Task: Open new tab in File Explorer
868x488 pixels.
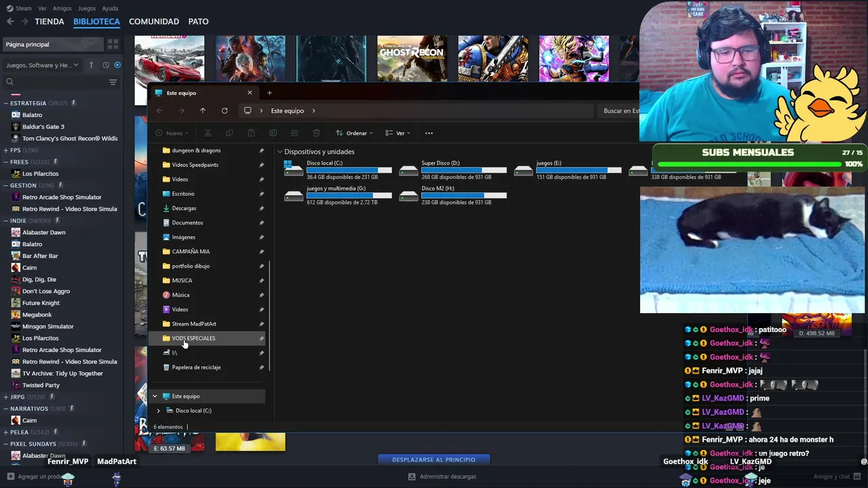Action: click(269, 93)
